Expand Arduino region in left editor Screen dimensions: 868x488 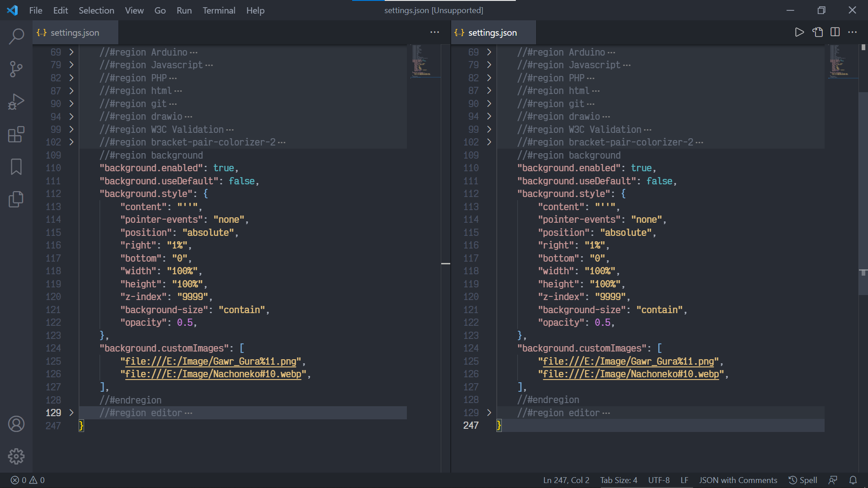[x=71, y=52]
